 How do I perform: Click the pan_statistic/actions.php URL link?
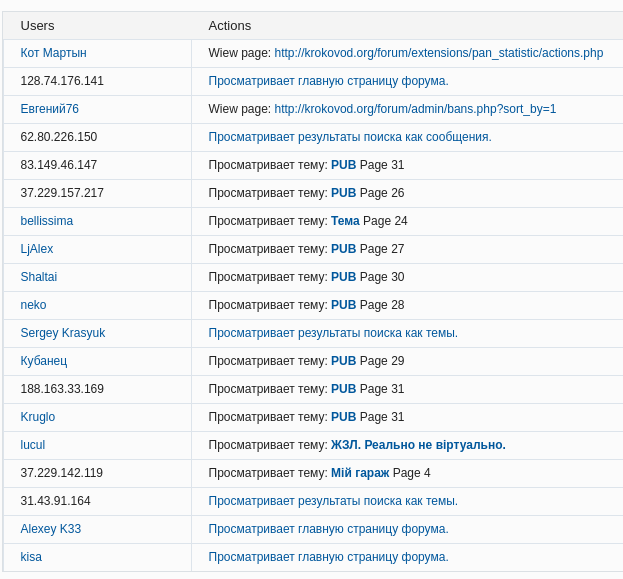coord(438,53)
